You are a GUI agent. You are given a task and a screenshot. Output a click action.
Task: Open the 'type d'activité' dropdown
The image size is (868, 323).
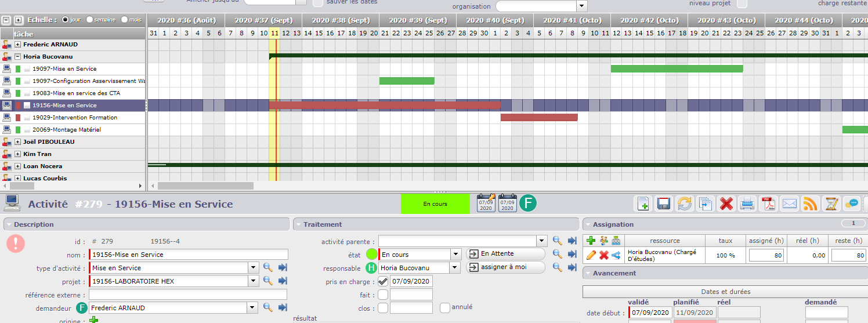pos(253,268)
